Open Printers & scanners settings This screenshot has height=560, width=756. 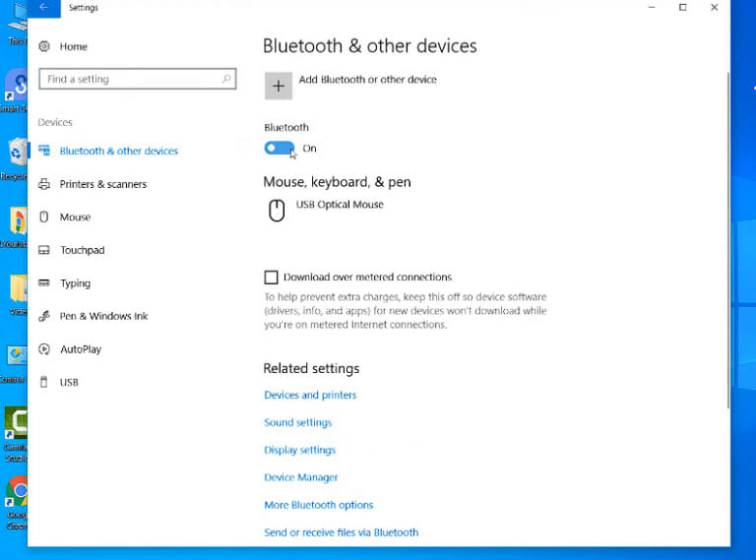103,184
